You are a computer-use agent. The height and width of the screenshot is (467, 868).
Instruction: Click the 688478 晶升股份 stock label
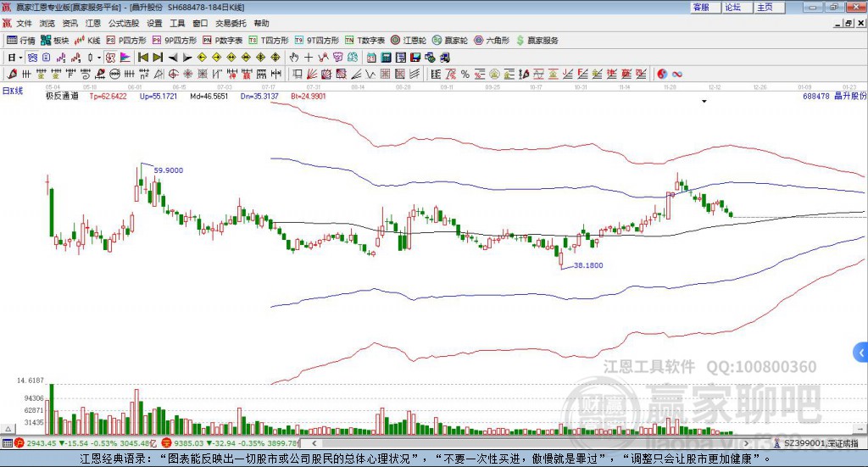[835, 96]
